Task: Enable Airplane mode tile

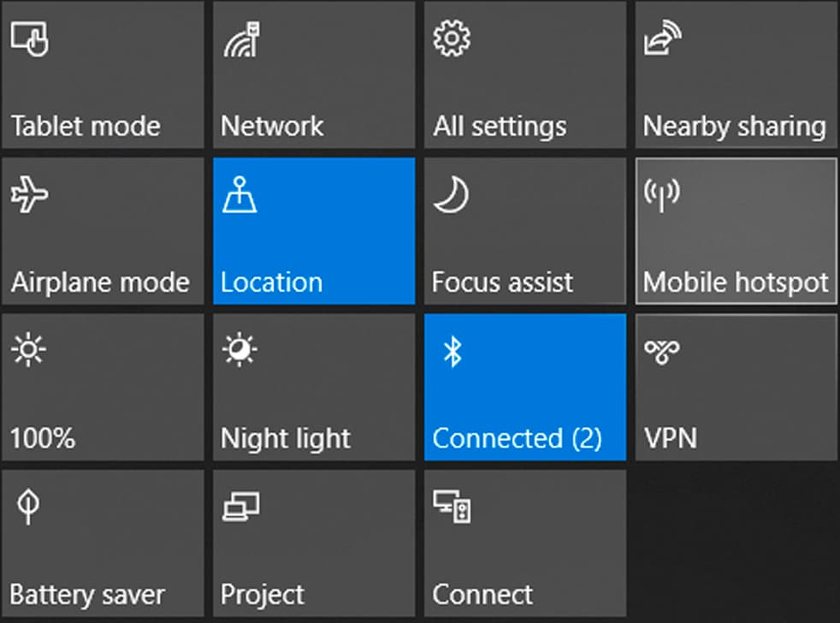Action: click(103, 231)
